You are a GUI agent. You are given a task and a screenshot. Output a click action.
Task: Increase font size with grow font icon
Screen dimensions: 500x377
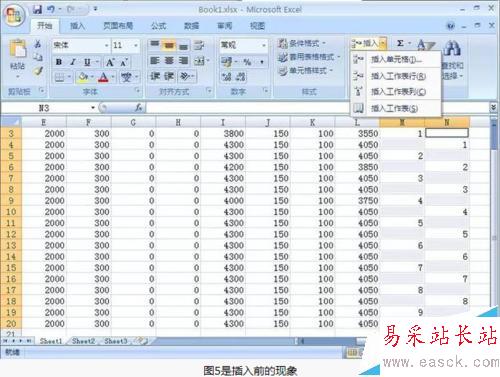110,62
